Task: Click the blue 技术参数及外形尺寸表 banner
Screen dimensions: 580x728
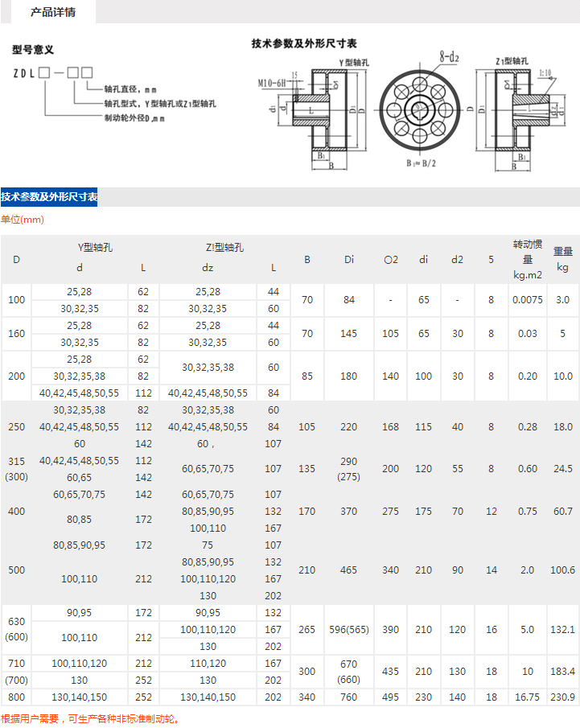Action: pos(49,197)
